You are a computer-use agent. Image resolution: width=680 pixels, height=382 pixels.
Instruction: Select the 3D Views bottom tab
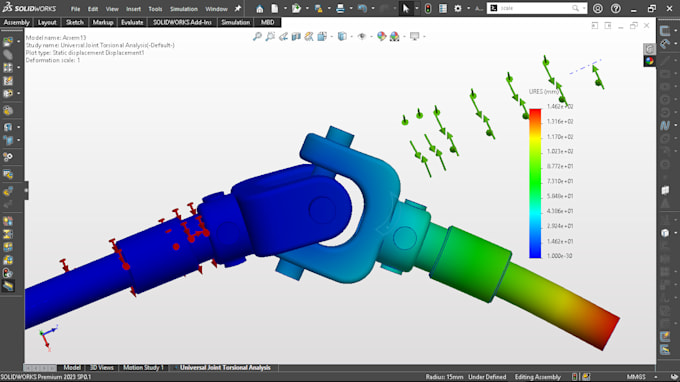coord(101,368)
